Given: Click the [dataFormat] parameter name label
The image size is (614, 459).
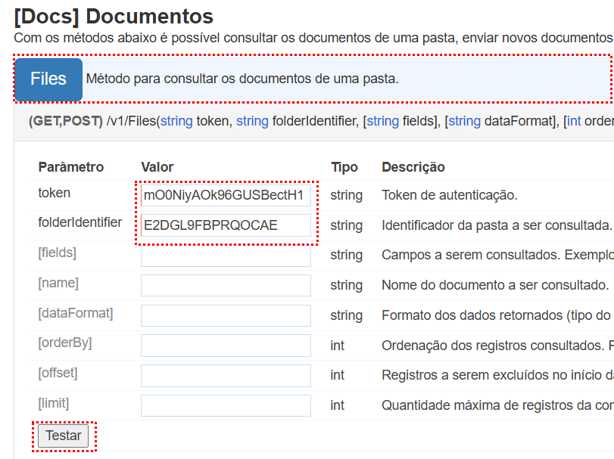Looking at the screenshot, I should tap(75, 313).
